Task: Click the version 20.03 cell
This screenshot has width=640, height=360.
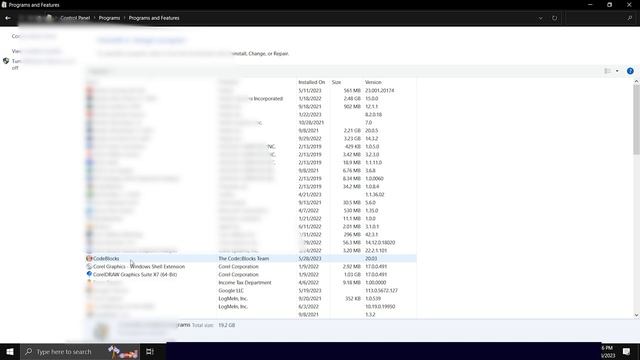Action: 371,258
